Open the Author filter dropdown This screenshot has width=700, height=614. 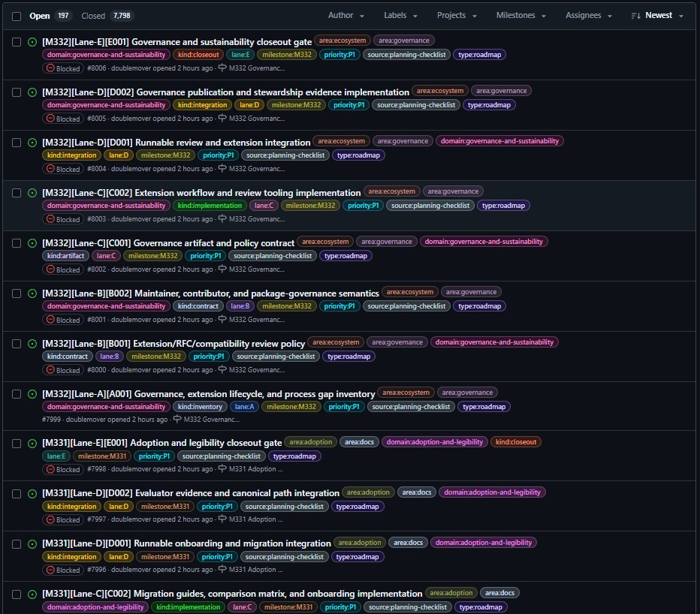346,15
